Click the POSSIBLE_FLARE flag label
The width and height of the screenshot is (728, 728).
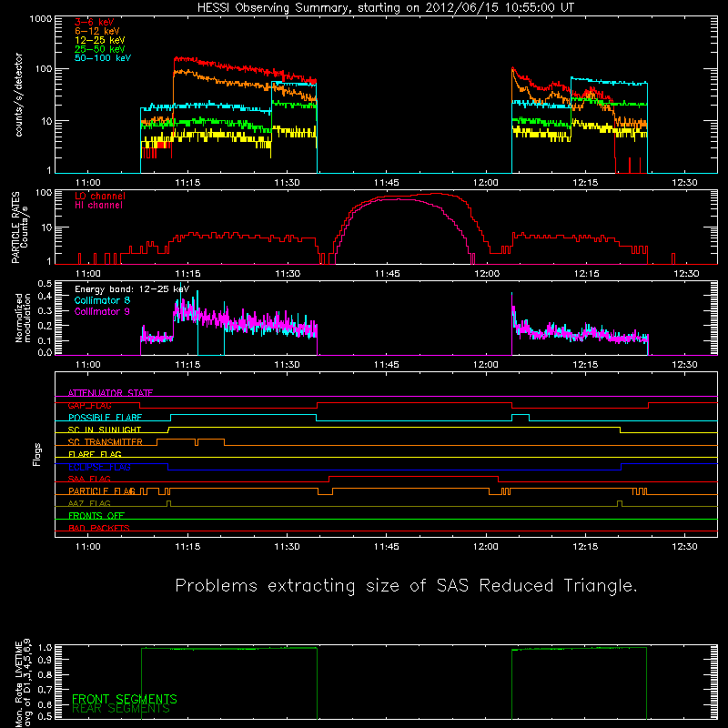(105, 418)
